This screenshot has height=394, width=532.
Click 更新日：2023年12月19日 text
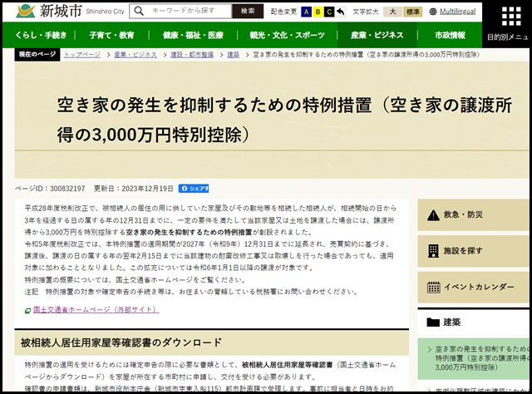tap(133, 189)
